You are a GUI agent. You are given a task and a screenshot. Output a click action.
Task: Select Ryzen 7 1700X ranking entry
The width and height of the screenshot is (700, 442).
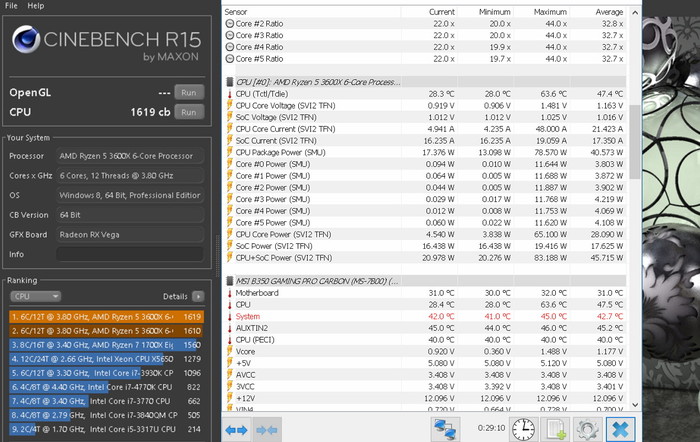coord(106,345)
